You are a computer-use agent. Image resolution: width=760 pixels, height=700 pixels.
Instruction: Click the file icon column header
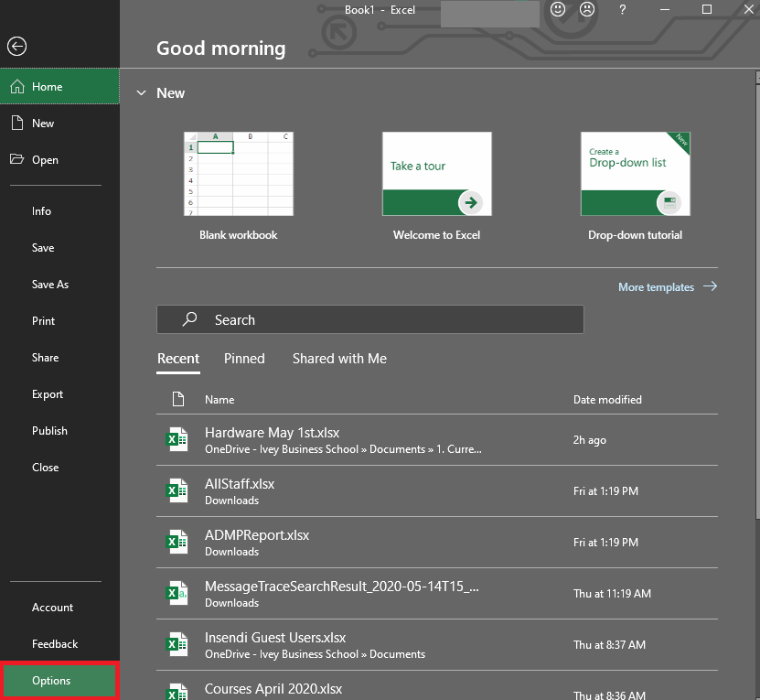click(x=179, y=400)
